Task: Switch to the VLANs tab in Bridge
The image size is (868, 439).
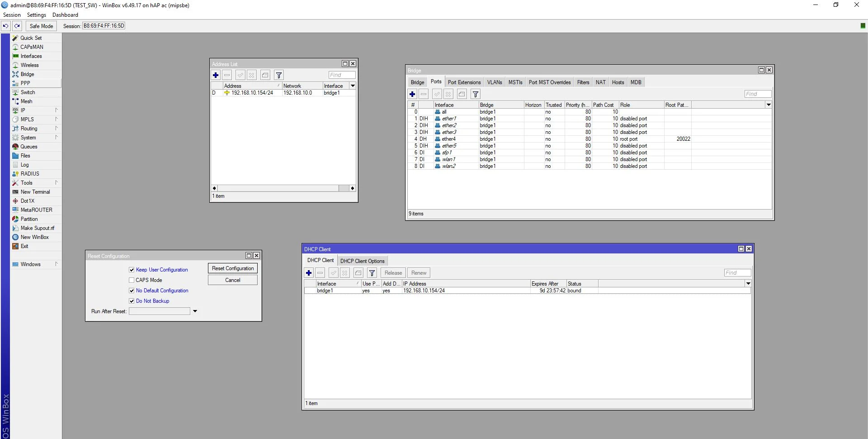Action: (495, 82)
